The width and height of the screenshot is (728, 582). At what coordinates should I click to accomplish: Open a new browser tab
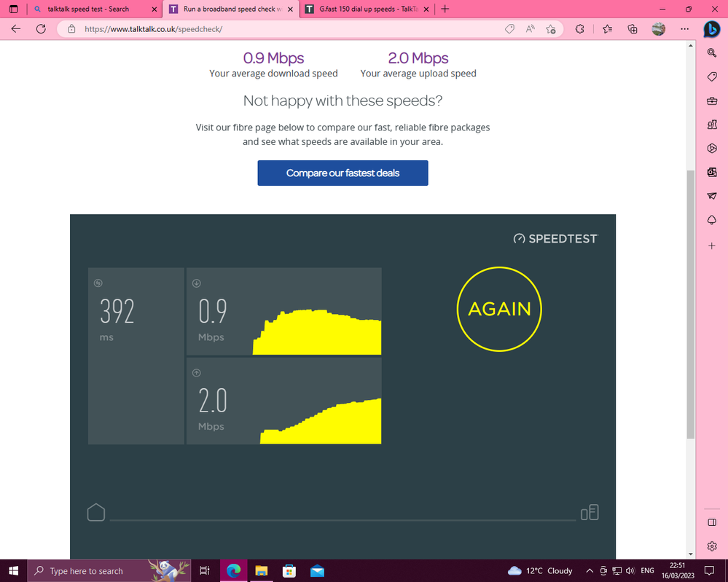coord(445,9)
